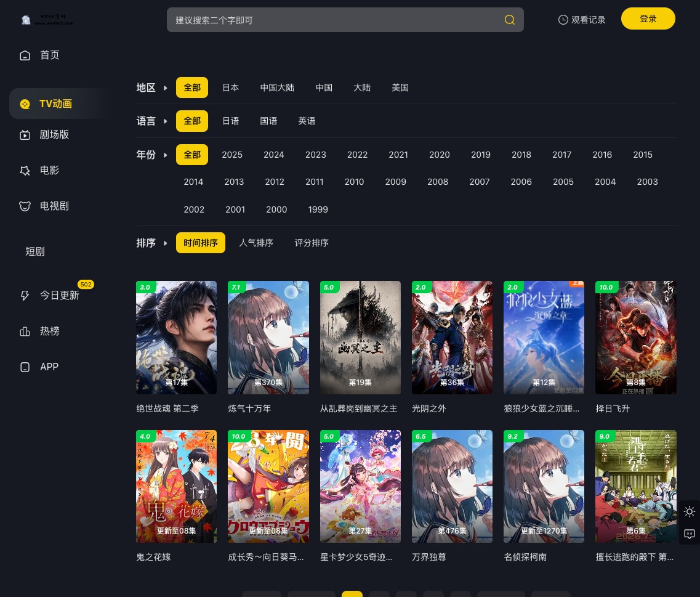Click the 电视剧 sidebar icon

[25, 206]
